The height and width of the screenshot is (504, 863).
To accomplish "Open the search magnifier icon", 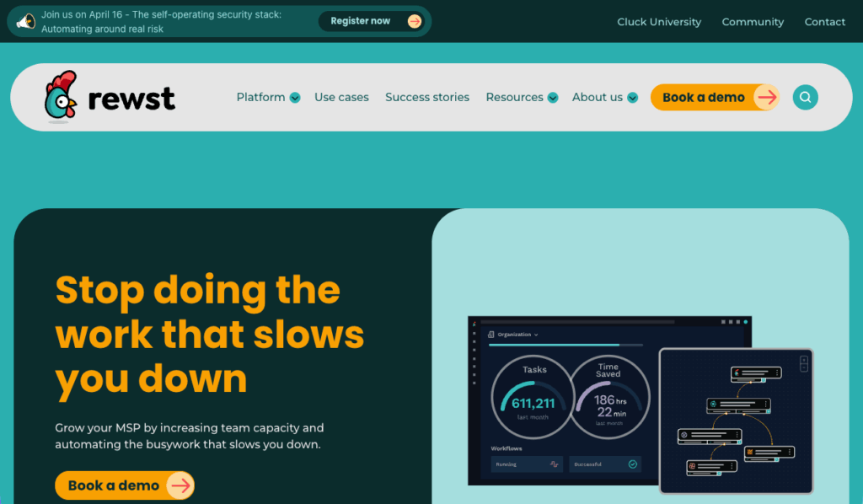I will [x=805, y=98].
